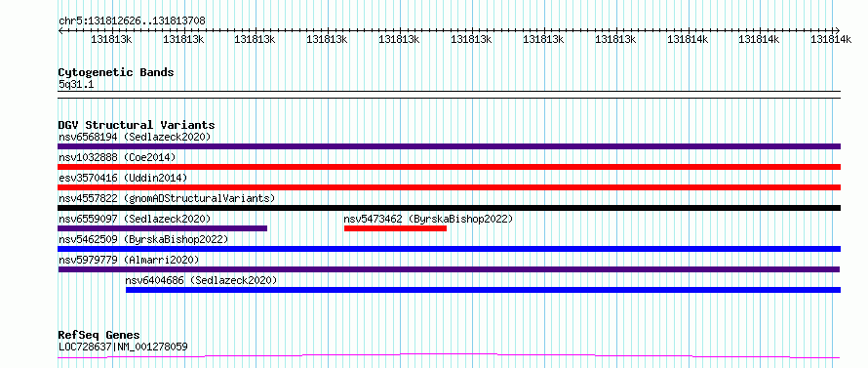
Task: Select the purple bar under nsv6568194
Action: pyautogui.click(x=449, y=146)
